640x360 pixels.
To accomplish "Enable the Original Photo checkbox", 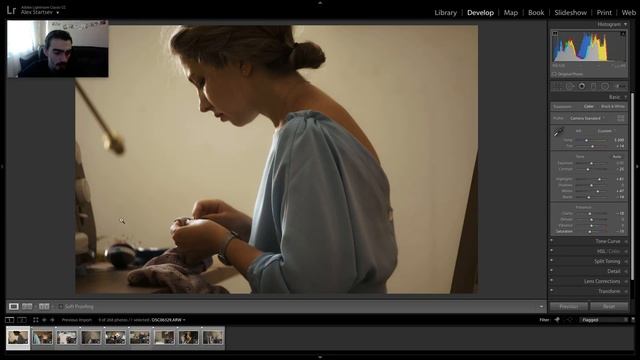I will click(x=554, y=74).
